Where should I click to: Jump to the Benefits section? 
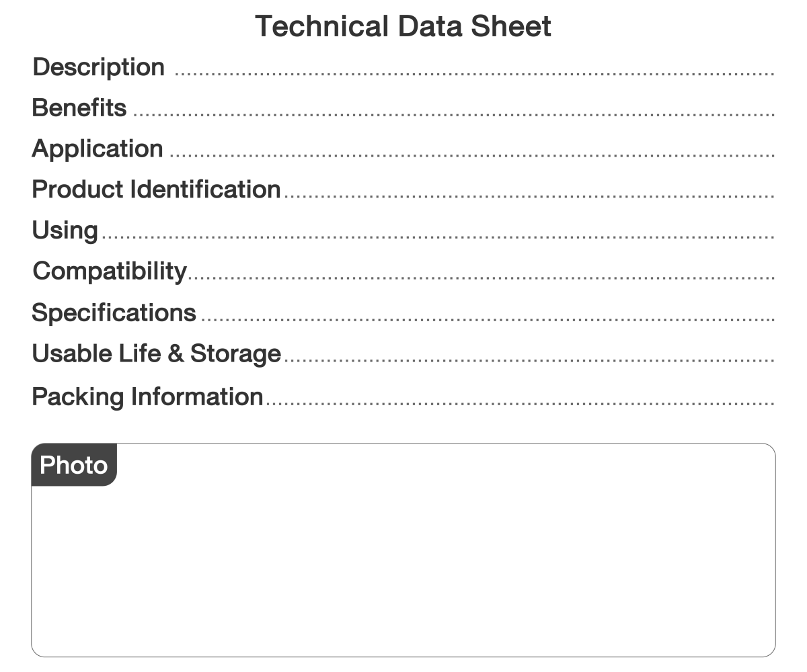[79, 108]
